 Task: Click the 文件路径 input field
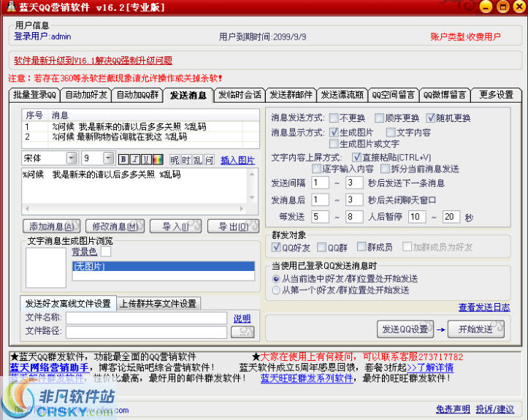[x=147, y=332]
